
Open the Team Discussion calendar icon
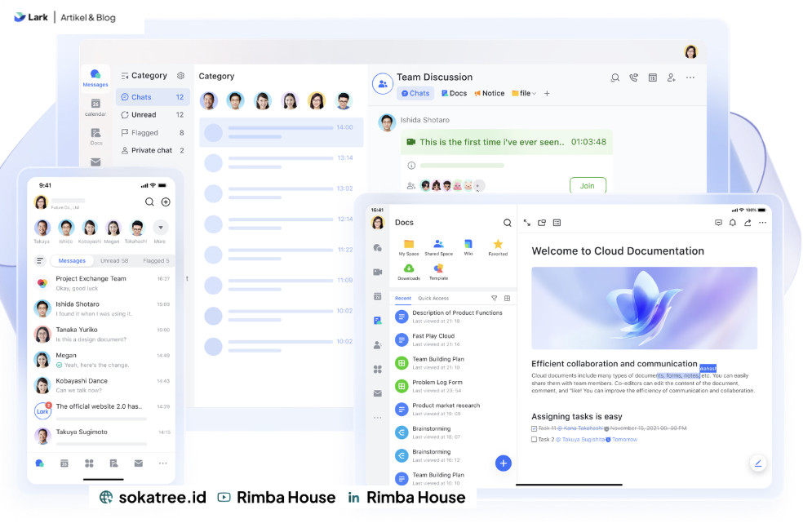pyautogui.click(x=653, y=78)
